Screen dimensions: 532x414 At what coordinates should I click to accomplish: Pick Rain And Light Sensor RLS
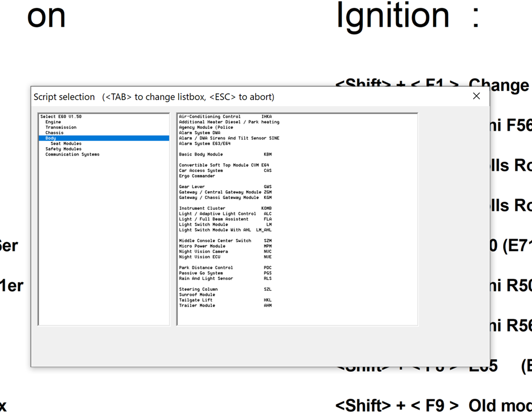click(225, 278)
